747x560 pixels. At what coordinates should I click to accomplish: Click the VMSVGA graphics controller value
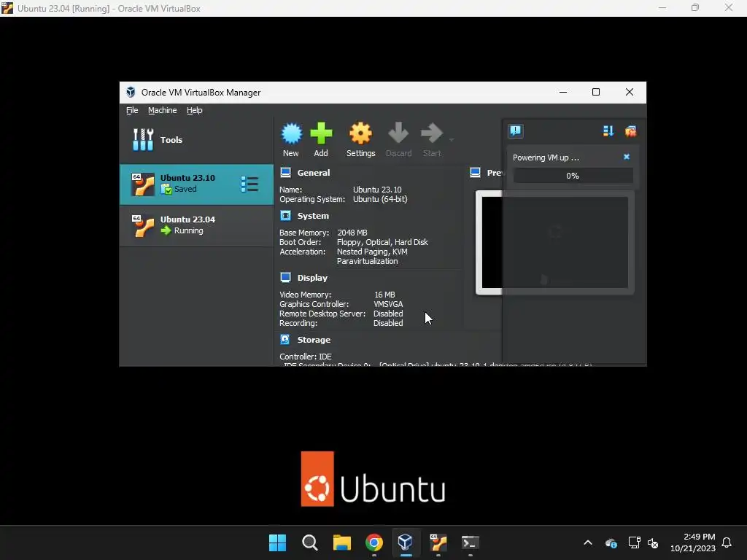388,304
